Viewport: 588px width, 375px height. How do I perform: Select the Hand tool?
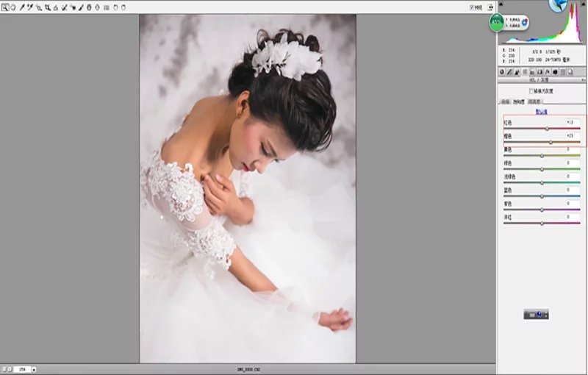[13, 7]
